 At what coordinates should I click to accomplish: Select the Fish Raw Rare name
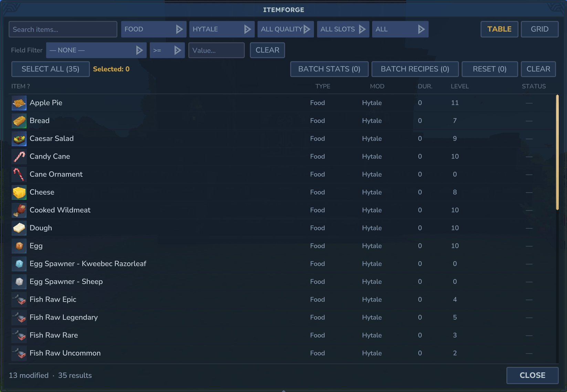54,335
